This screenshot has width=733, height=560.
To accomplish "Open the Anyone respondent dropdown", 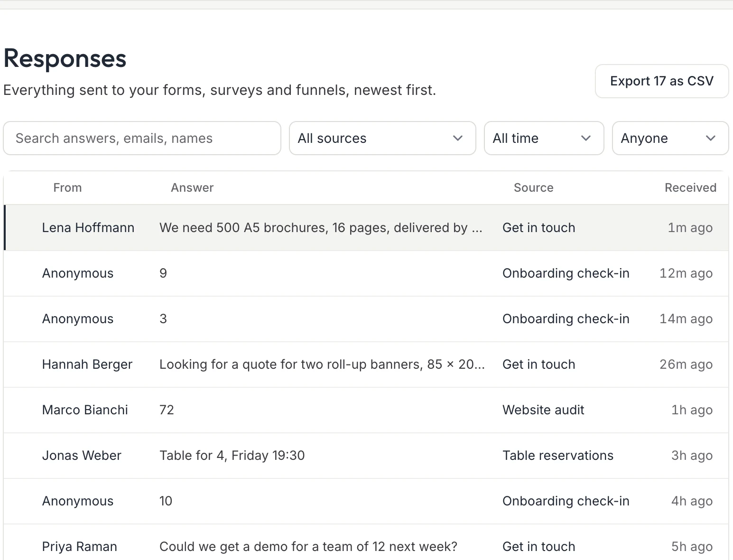I will tap(670, 138).
